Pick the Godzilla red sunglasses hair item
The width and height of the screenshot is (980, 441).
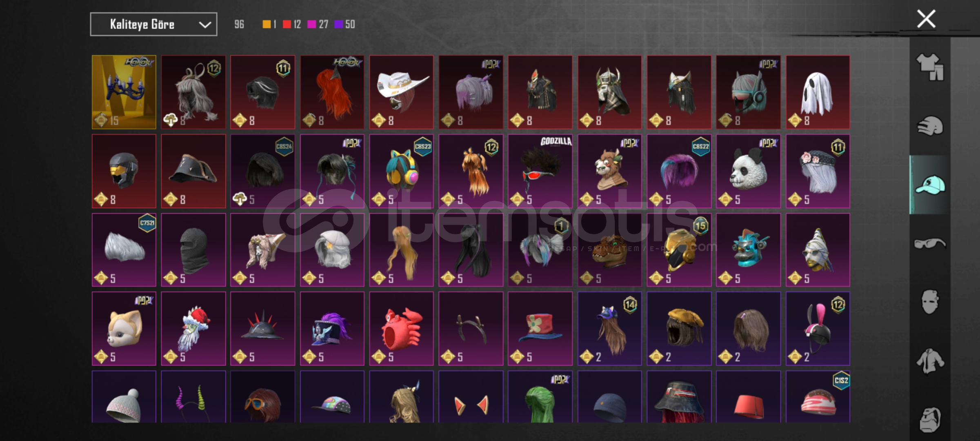point(540,171)
